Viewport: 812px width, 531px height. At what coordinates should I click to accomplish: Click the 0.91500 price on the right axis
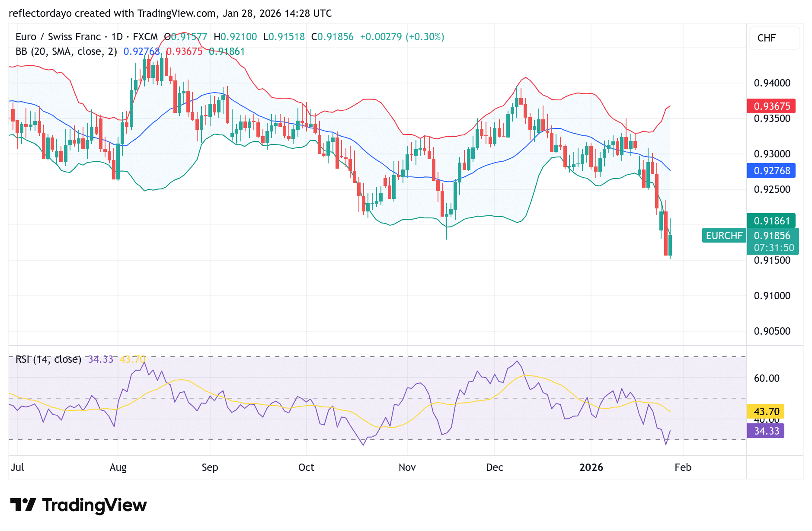pyautogui.click(x=772, y=260)
